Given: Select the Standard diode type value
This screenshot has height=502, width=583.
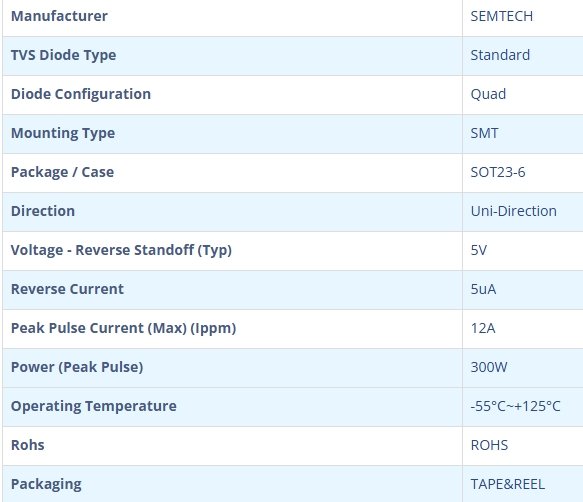Looking at the screenshot, I should tap(500, 55).
